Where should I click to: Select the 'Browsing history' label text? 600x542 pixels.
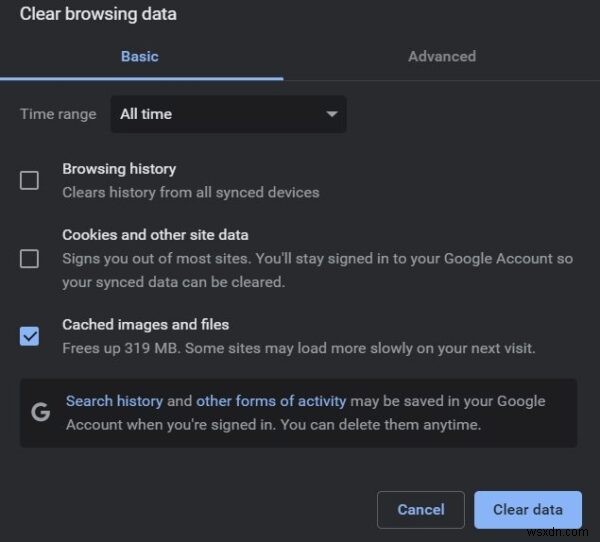click(119, 169)
